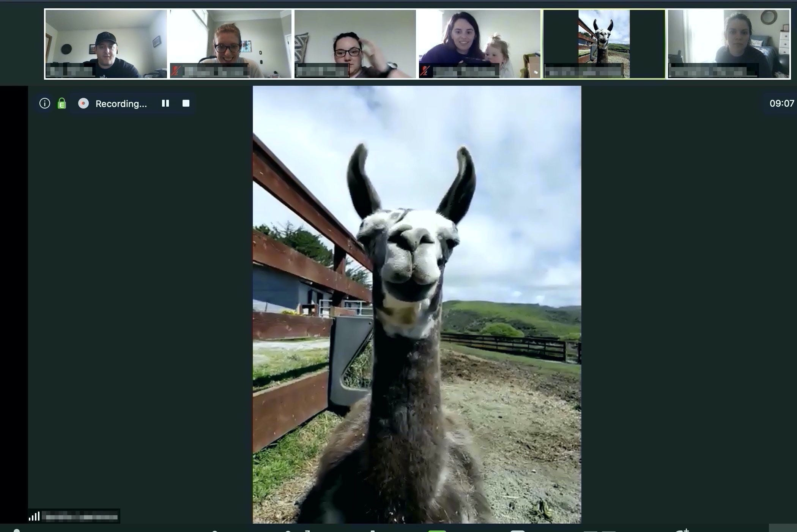Pause the meeting recording
797x532 pixels.
click(165, 104)
